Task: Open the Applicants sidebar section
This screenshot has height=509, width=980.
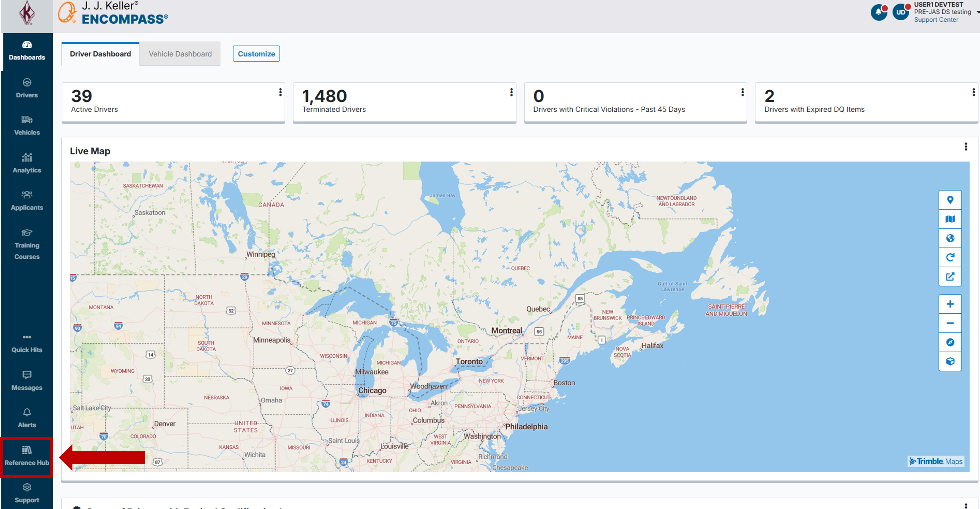Action: pos(27,201)
